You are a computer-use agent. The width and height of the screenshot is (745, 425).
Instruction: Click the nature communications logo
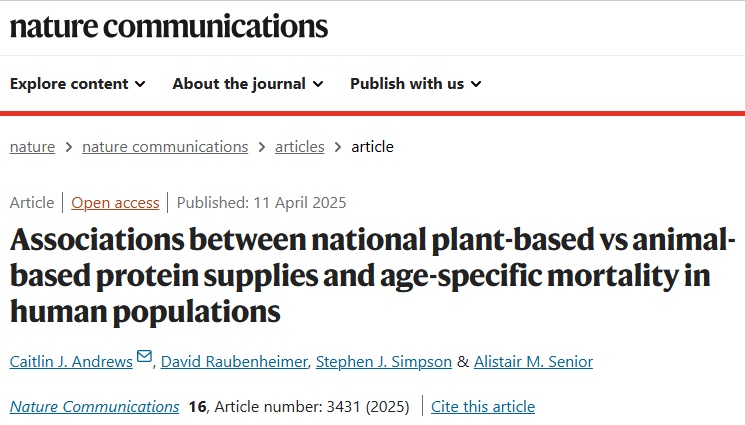point(169,26)
